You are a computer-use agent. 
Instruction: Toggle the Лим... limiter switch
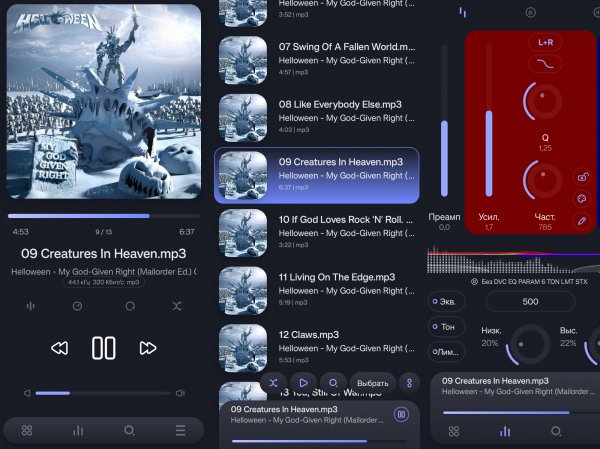446,352
